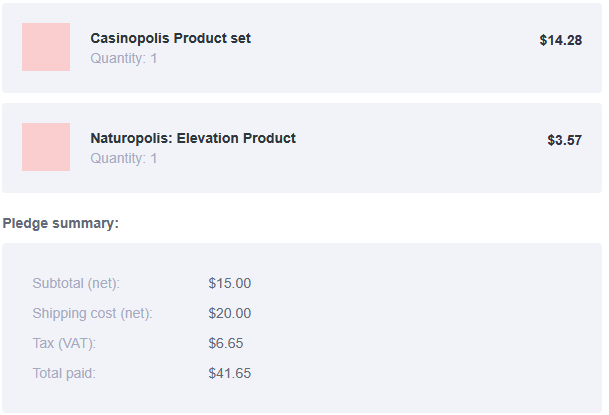Click the Pledge summary heading
This screenshot has height=415, width=609.
point(61,223)
